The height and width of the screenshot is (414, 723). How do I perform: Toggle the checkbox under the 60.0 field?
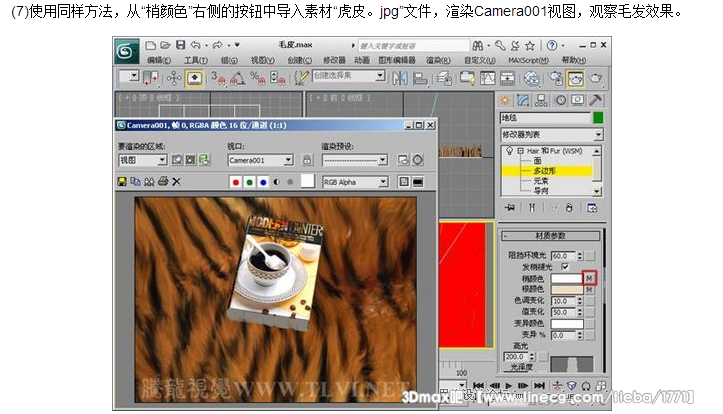click(565, 266)
